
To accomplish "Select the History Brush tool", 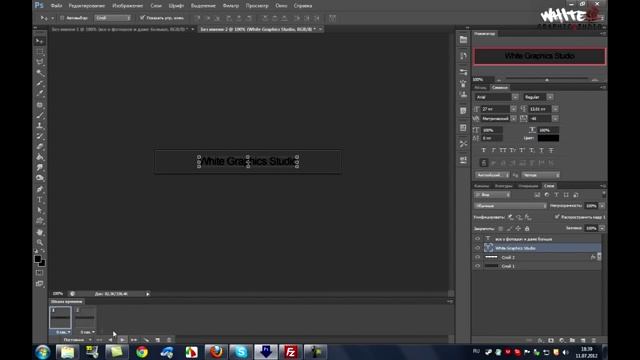I will click(x=40, y=136).
